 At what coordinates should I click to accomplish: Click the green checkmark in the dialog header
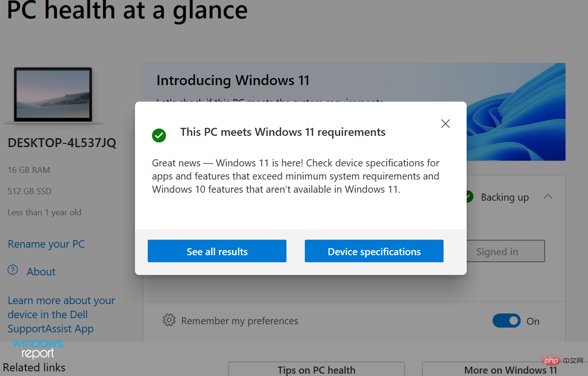click(159, 135)
